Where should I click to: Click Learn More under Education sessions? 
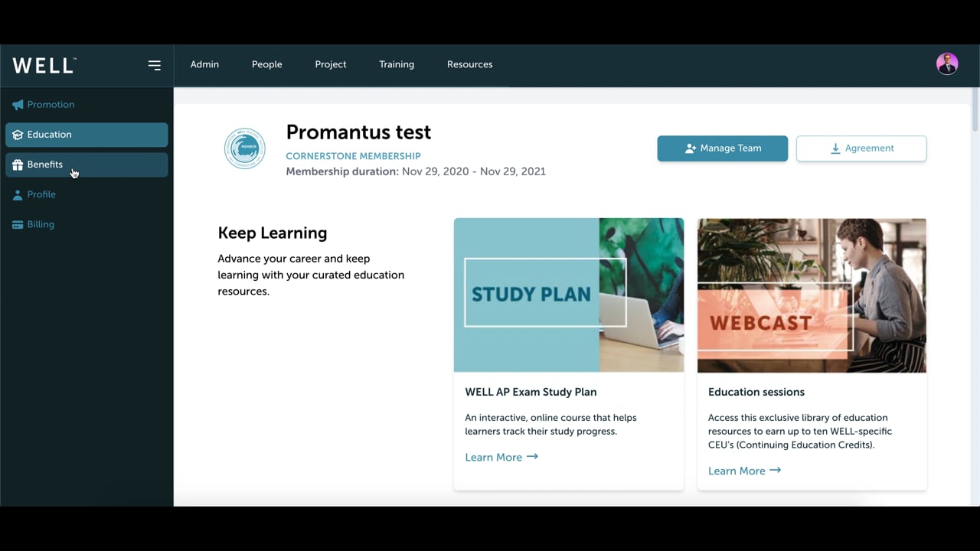[744, 471]
